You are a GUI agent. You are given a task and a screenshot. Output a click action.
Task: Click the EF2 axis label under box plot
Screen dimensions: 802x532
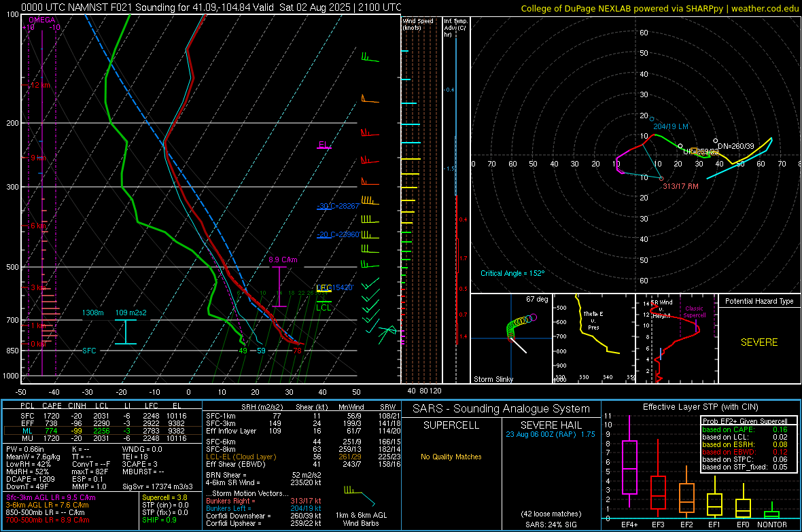(x=686, y=525)
